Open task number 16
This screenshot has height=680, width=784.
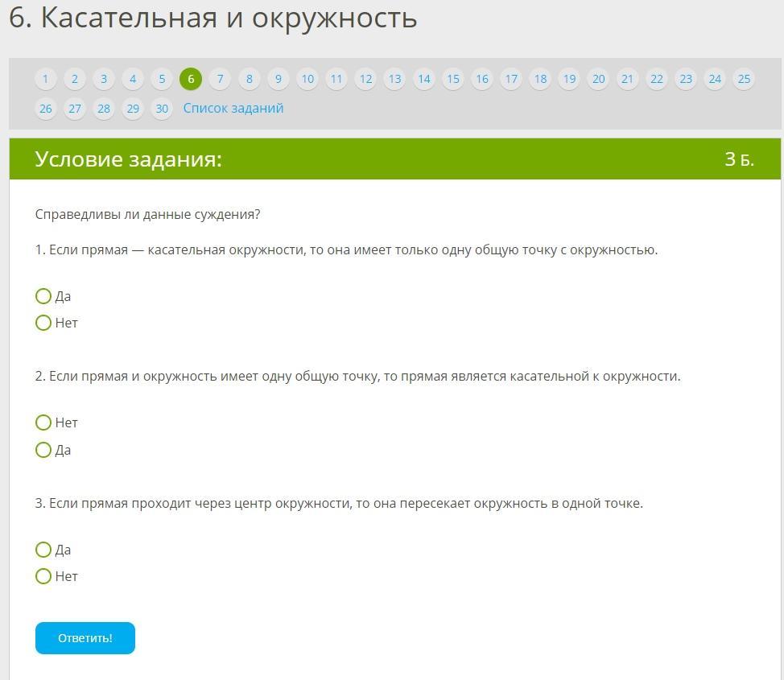tap(482, 79)
